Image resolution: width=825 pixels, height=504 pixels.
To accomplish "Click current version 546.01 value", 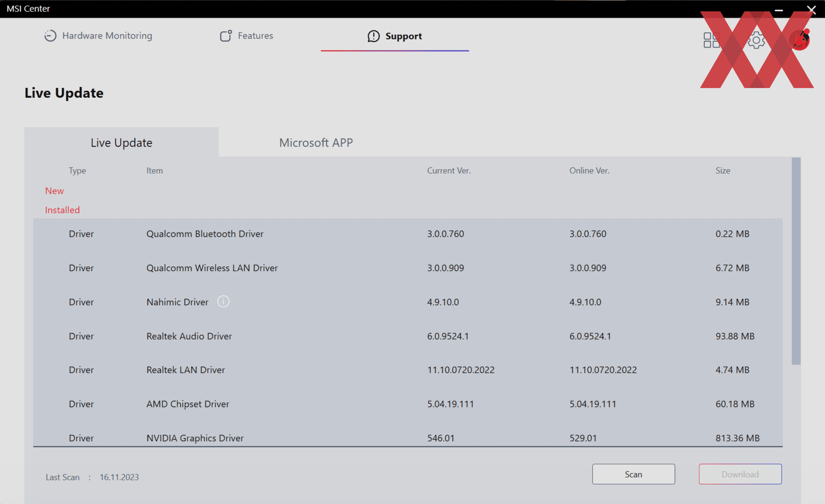I will 440,438.
